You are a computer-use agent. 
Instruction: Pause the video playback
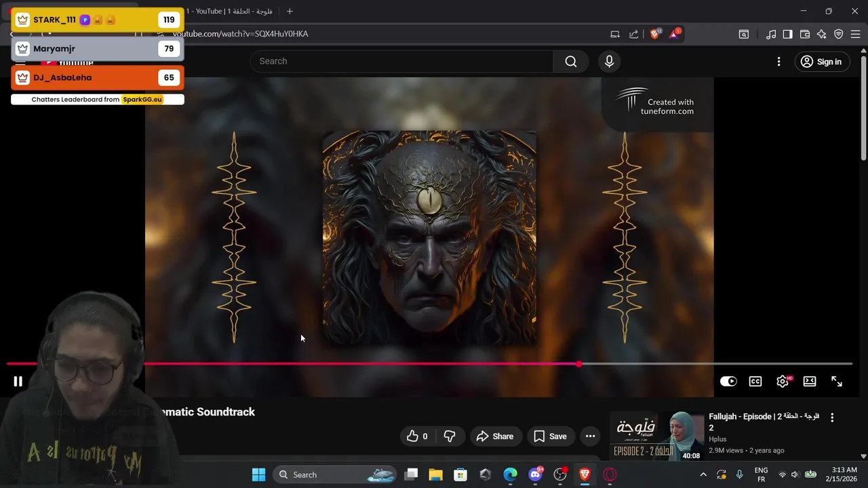pos(18,382)
